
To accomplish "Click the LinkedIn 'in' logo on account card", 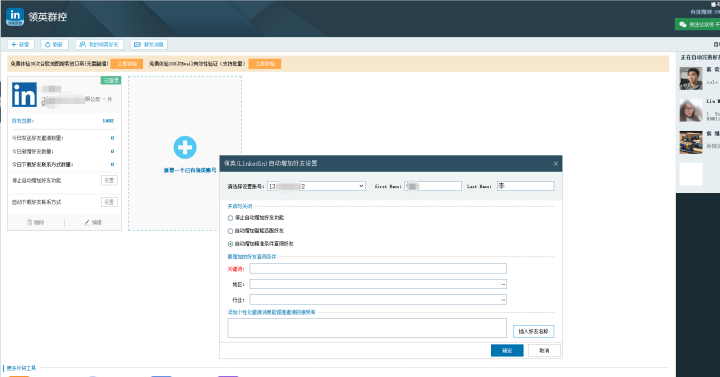I will (x=24, y=95).
